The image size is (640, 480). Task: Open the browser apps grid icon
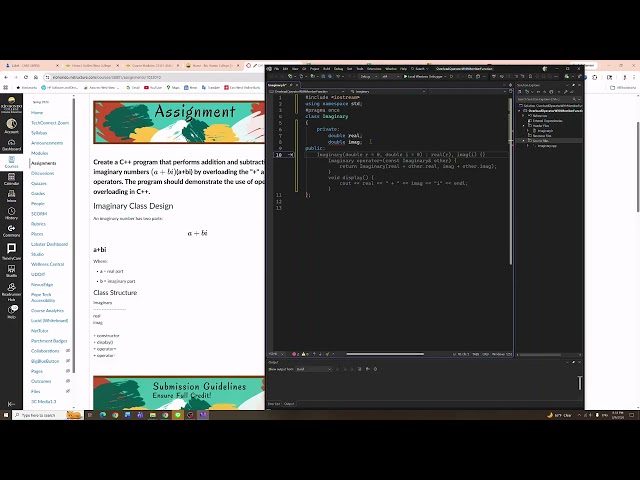point(5,87)
